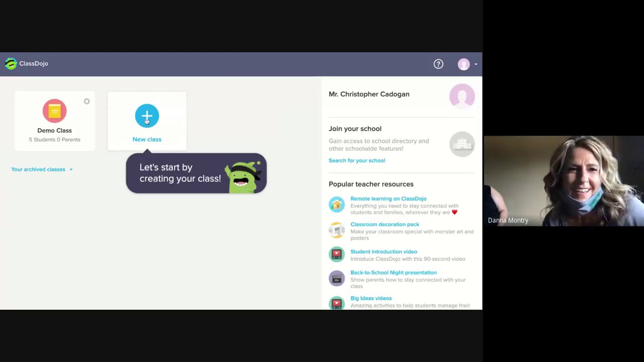This screenshot has height=362, width=644.
Task: Open Big Ideas videos link
Action: (371, 298)
